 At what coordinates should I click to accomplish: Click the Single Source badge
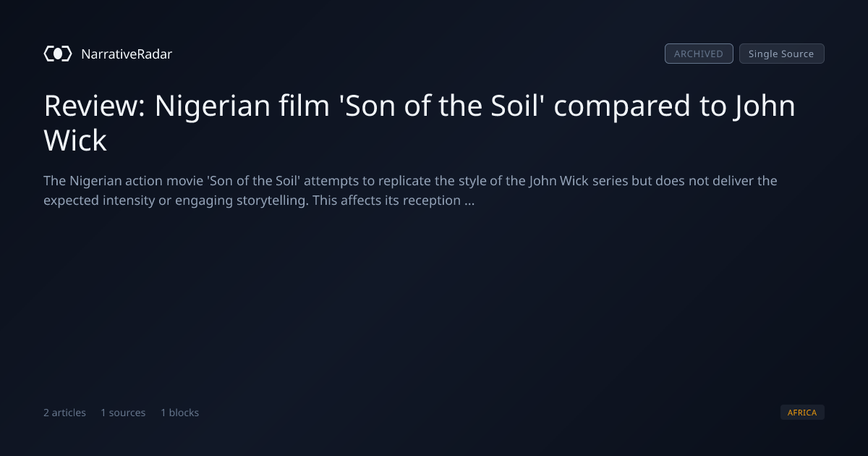781,54
